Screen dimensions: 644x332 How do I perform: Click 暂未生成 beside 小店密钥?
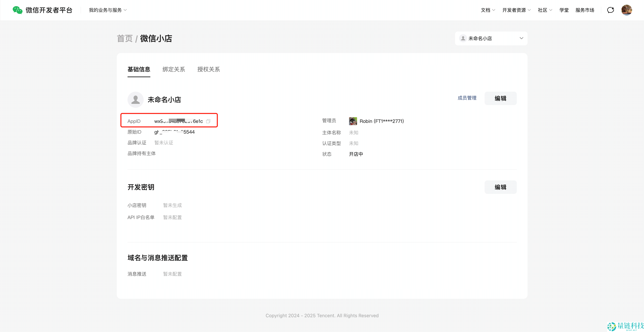[x=172, y=205]
